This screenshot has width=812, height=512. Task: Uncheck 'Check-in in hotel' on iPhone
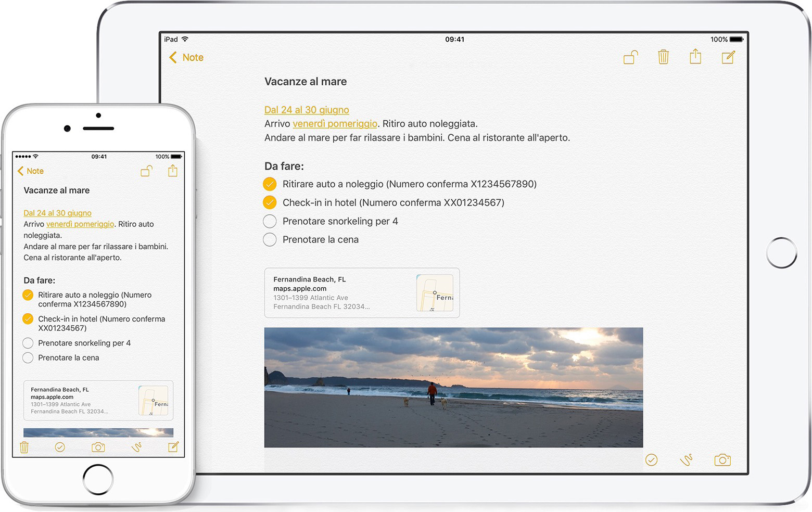(28, 319)
